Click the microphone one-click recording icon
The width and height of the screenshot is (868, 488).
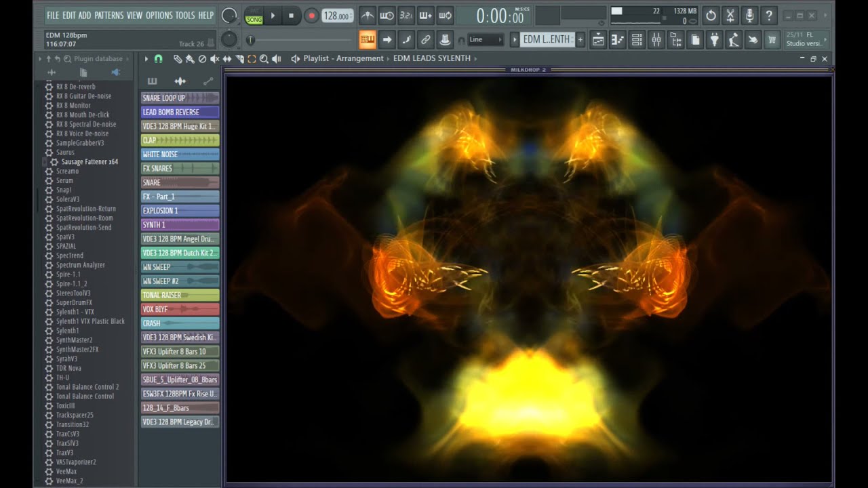750,15
